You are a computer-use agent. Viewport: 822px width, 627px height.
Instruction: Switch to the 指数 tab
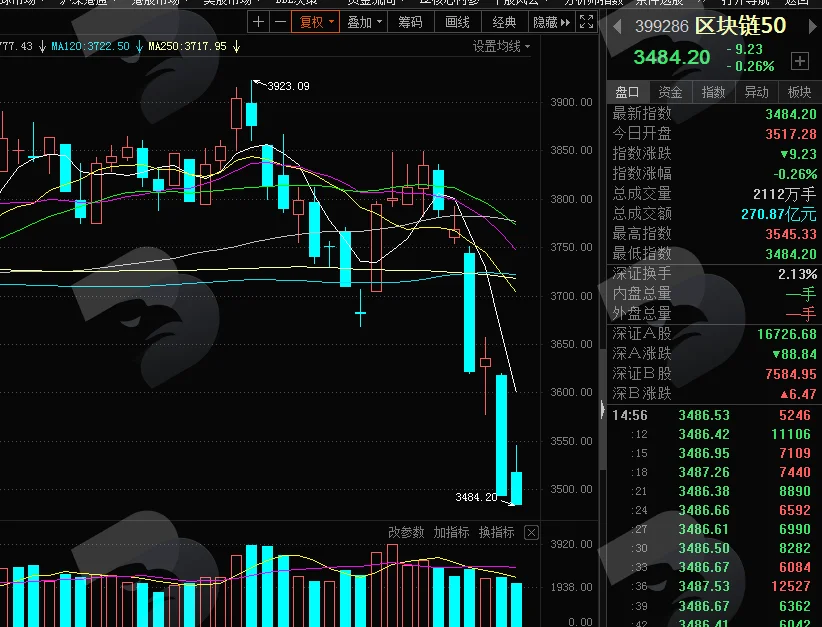713,92
